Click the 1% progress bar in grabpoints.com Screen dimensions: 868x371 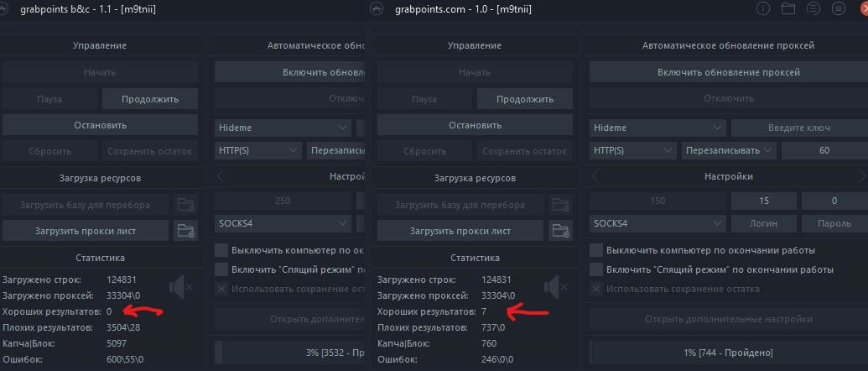pos(729,353)
